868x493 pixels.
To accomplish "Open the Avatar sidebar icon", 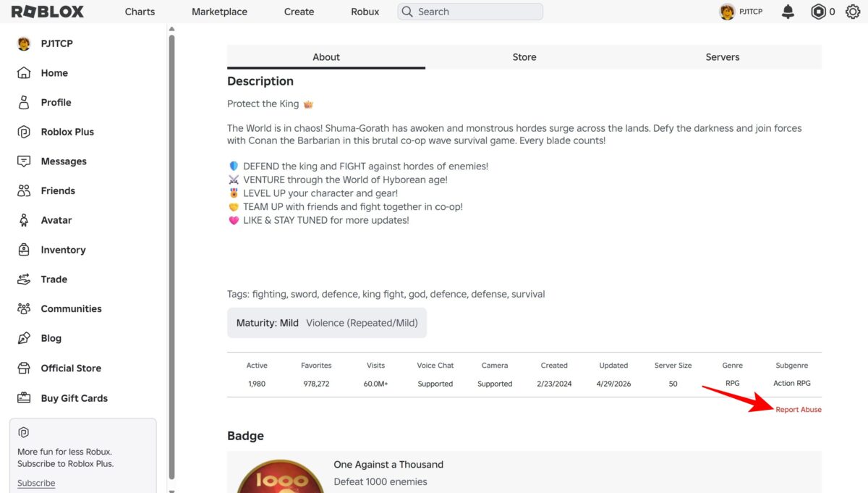I will point(24,220).
